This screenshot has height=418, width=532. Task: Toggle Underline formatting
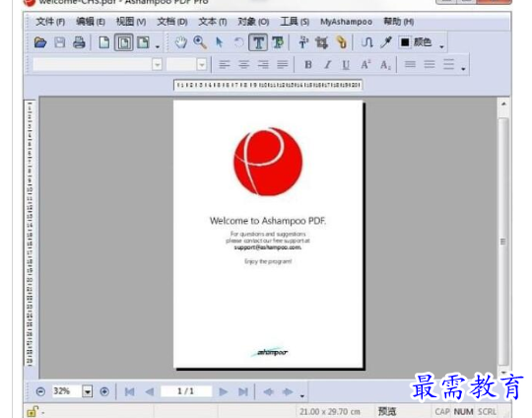click(x=346, y=64)
